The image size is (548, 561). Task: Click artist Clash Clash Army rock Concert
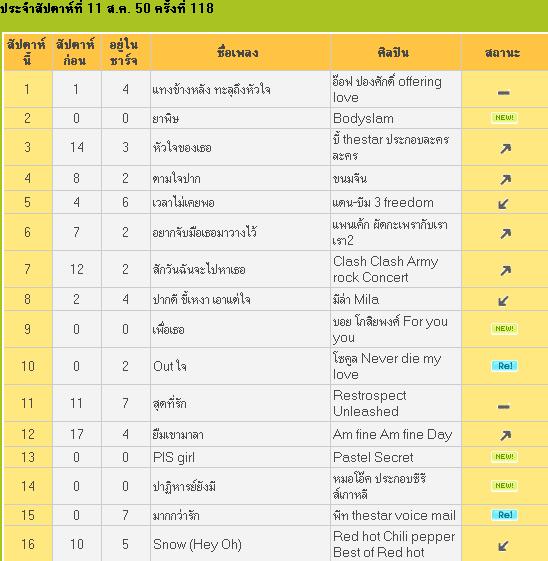click(386, 269)
